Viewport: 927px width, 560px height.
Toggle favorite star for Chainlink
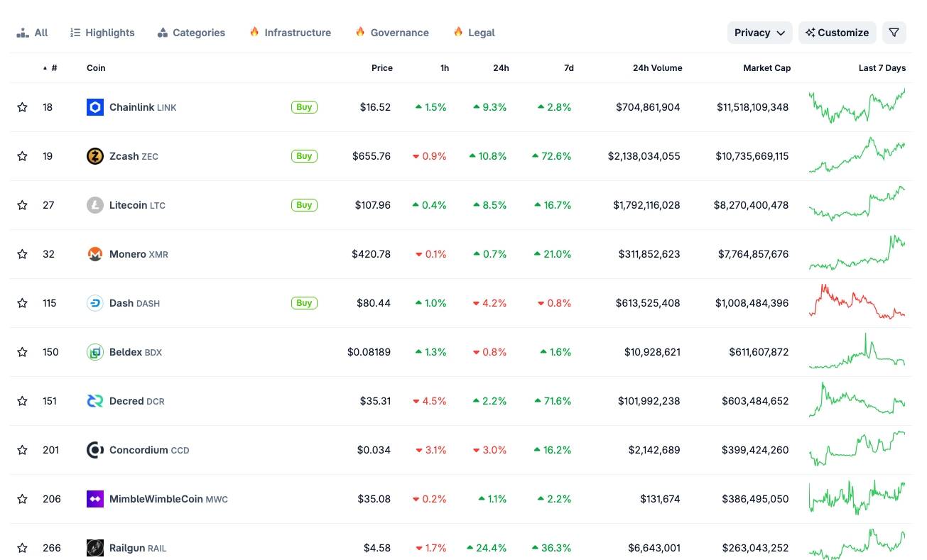tap(22, 107)
